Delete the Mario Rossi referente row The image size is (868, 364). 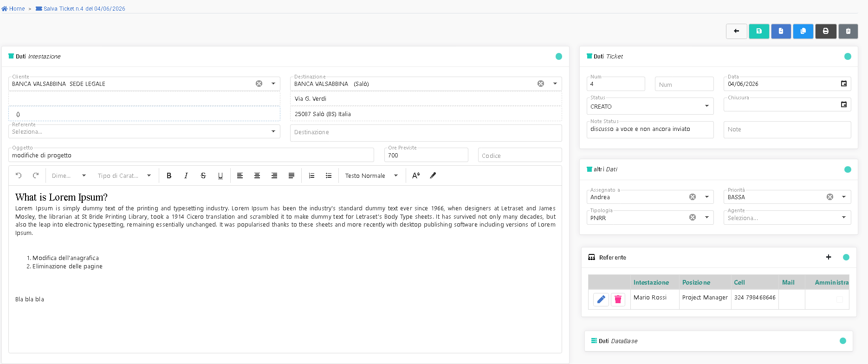[618, 299]
